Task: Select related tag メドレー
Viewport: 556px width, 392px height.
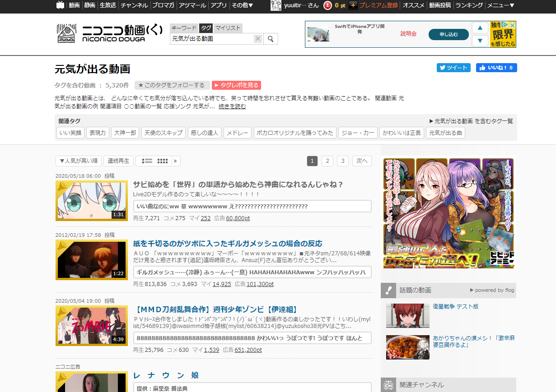Action: click(237, 133)
